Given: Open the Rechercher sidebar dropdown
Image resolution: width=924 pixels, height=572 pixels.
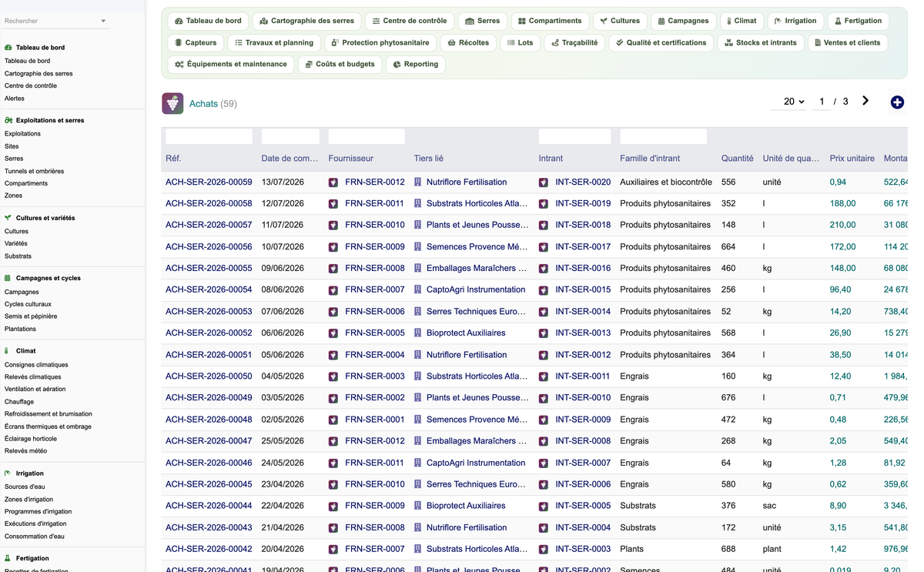Looking at the screenshot, I should pos(55,21).
